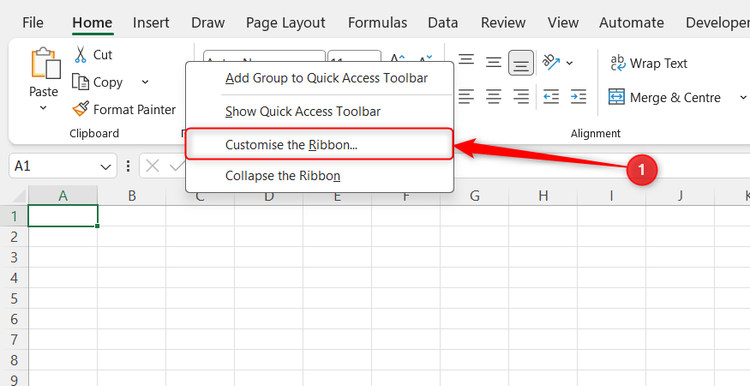Screen dimensions: 750x386
Task: Open the File tab
Action: pyautogui.click(x=33, y=22)
